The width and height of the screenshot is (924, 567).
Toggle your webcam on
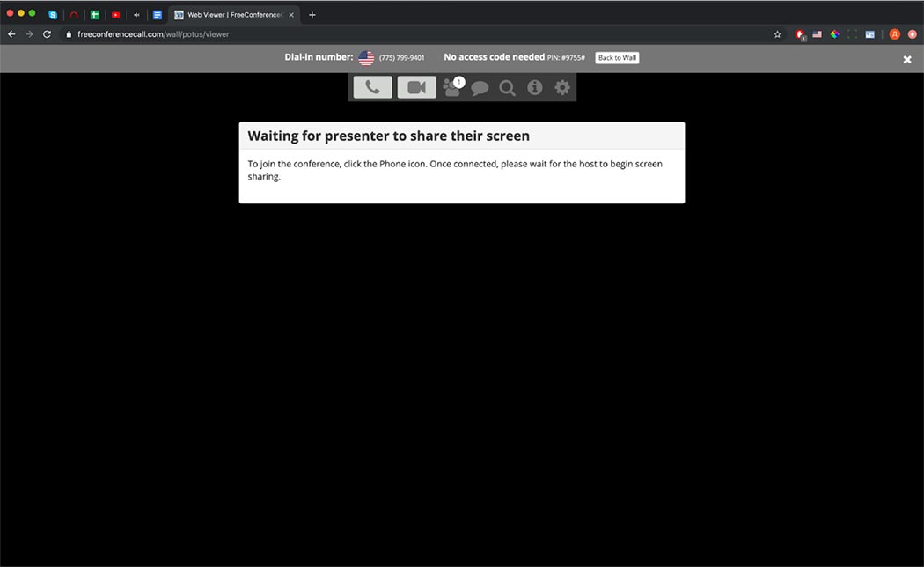point(416,87)
